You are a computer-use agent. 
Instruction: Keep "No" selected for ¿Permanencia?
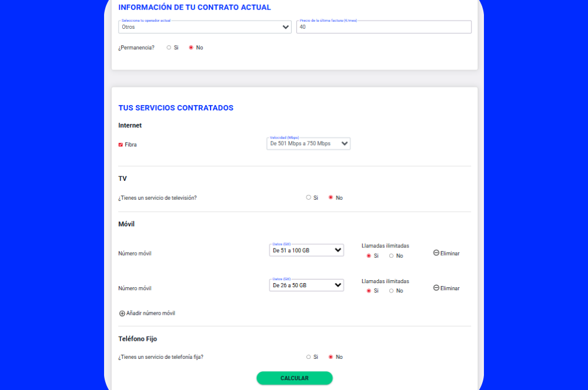coord(191,48)
